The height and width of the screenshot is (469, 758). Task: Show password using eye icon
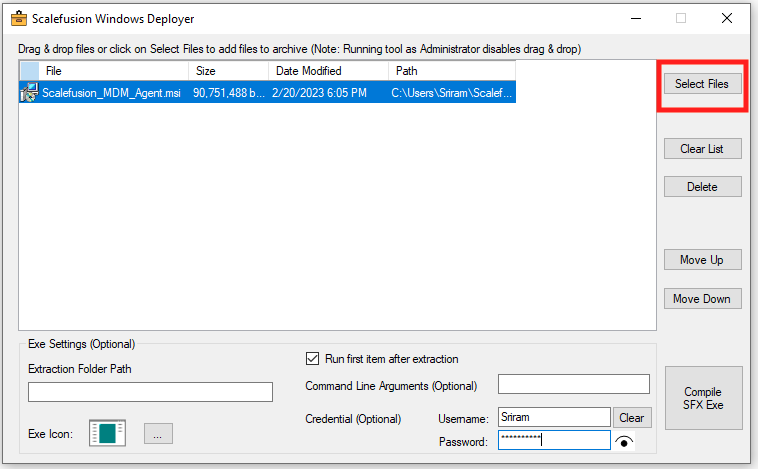[x=624, y=441]
